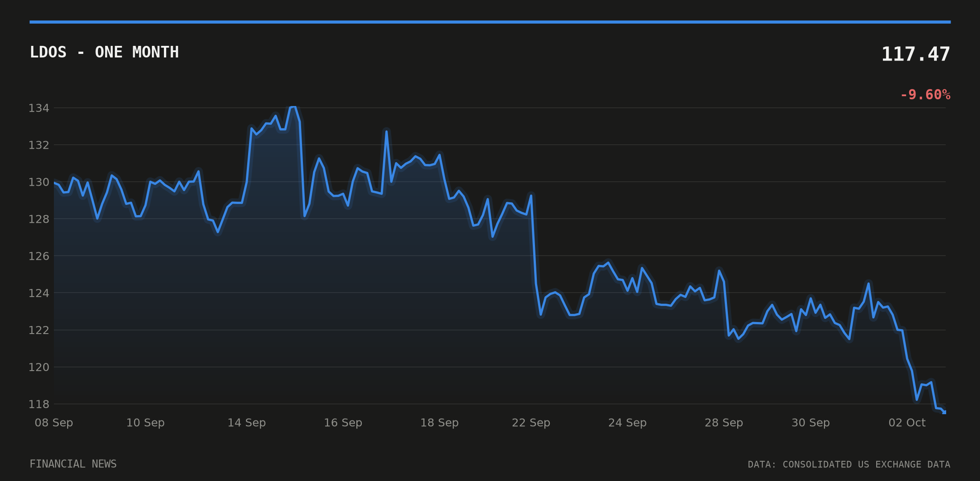Click the 124 y-axis label
This screenshot has height=481, width=980.
click(x=39, y=293)
